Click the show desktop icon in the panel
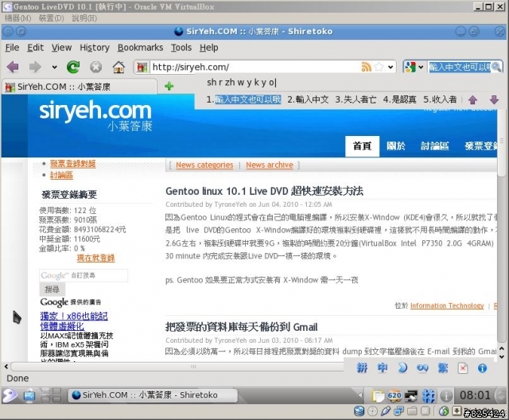The width and height of the screenshot is (509, 420). (x=29, y=395)
